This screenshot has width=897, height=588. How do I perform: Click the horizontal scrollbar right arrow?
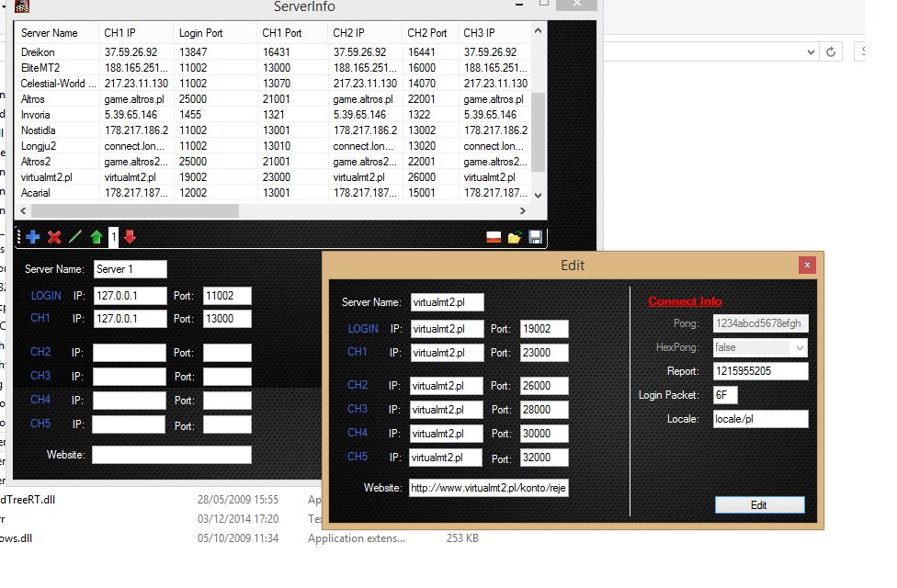tap(523, 210)
